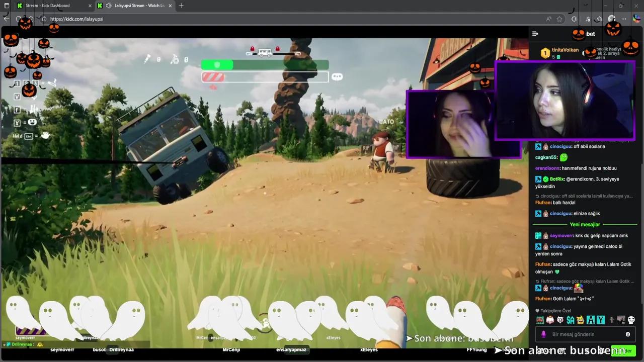Viewport: 644px width, 362px height.
Task: Click the green emote in cagkan55 message
Action: pyautogui.click(x=564, y=157)
